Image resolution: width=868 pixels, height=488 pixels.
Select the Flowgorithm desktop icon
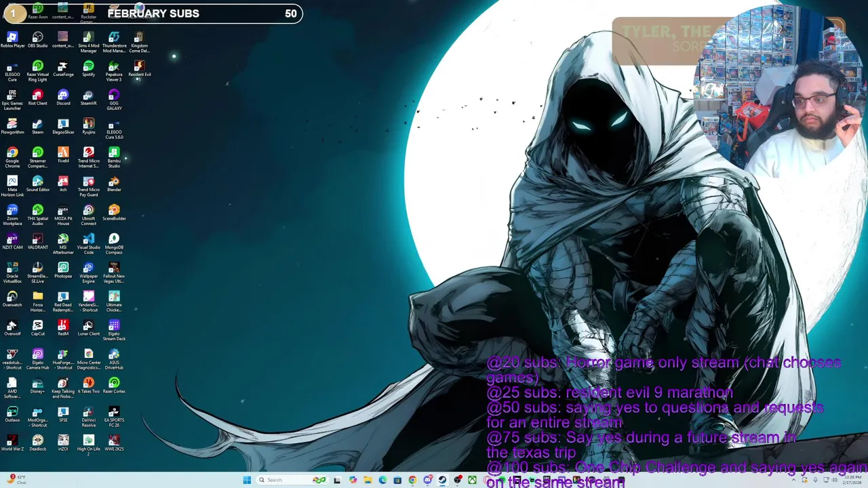coord(12,126)
